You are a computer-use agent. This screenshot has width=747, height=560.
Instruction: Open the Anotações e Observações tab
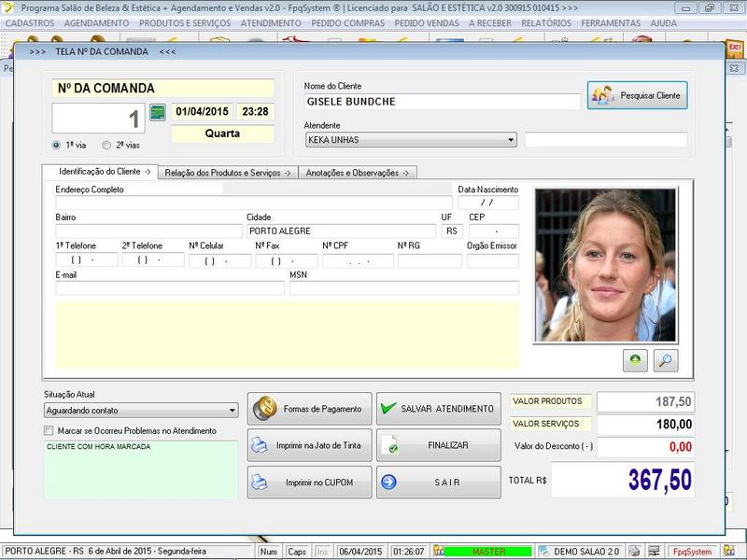[x=357, y=173]
